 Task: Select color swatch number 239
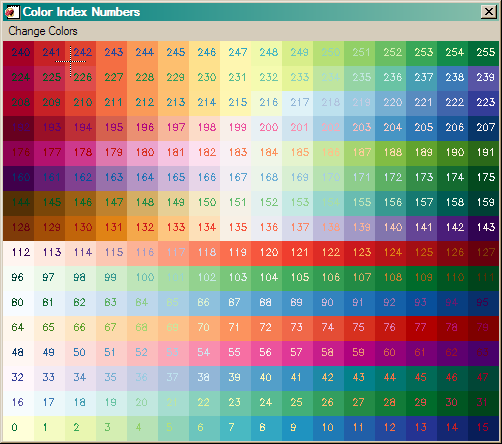coord(484,78)
